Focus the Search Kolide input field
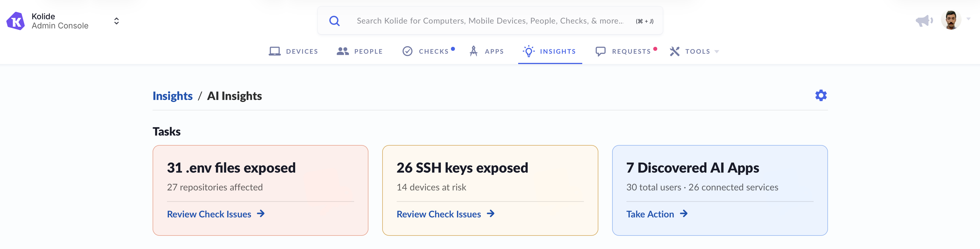Image resolution: width=980 pixels, height=249 pixels. point(490,21)
